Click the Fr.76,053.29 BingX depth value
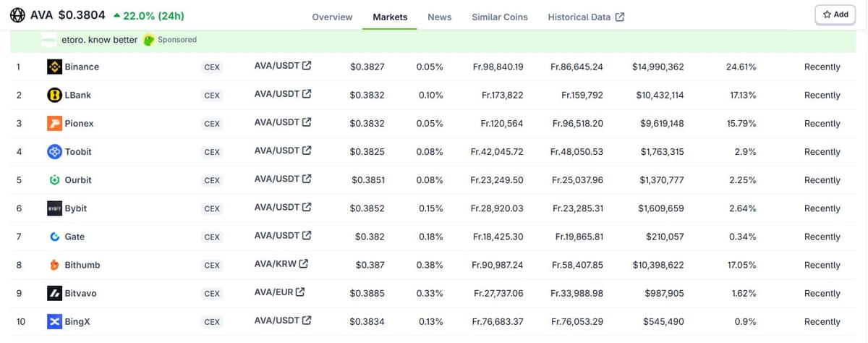This screenshot has width=868, height=343. point(576,321)
